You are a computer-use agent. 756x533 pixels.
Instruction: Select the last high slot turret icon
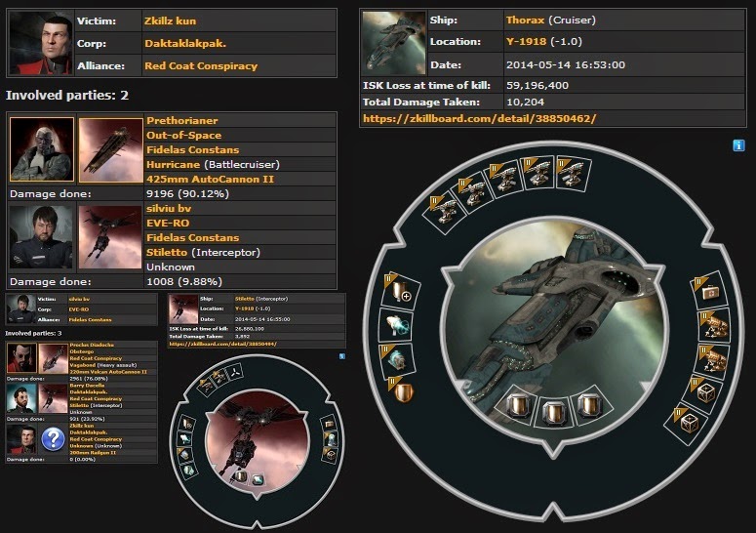pos(573,173)
